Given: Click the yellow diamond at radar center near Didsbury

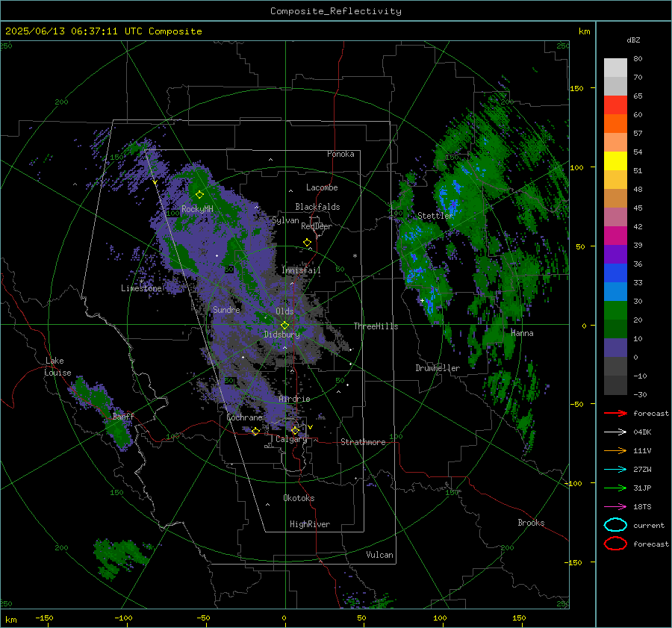Looking at the screenshot, I should pyautogui.click(x=285, y=326).
